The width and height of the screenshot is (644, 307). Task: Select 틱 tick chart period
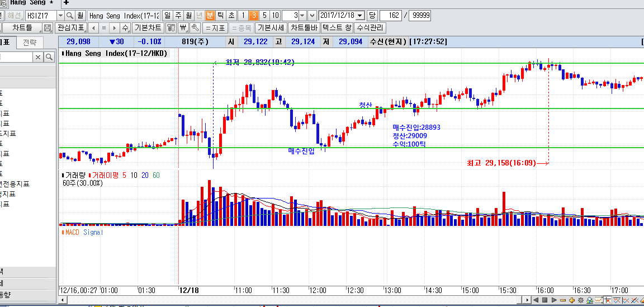click(x=221, y=16)
